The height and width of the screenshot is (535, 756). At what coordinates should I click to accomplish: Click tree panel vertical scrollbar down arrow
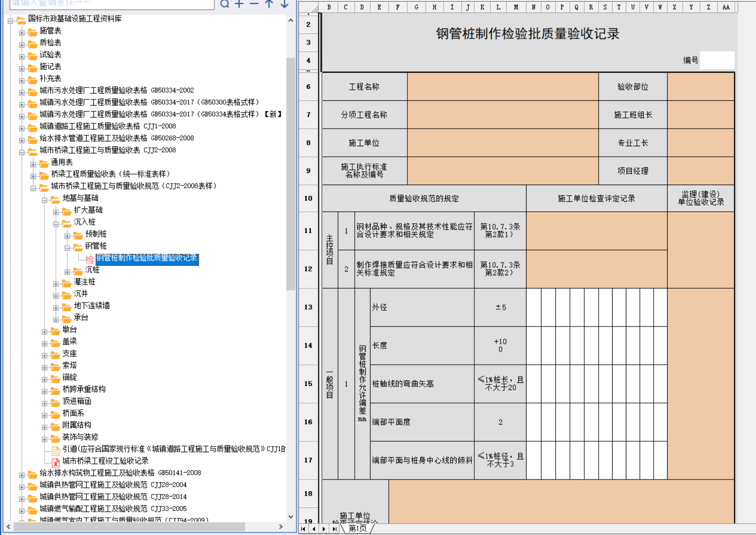[291, 516]
